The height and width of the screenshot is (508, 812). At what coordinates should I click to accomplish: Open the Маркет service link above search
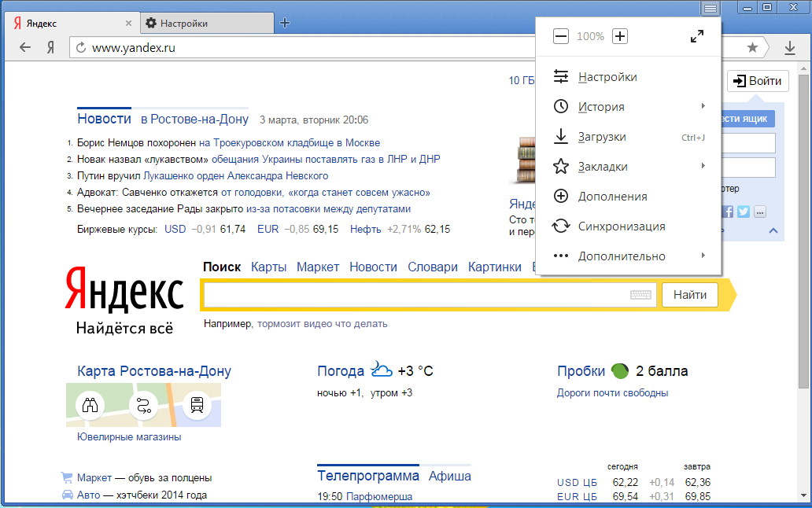point(317,267)
